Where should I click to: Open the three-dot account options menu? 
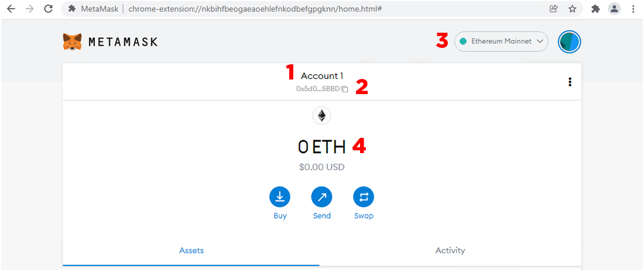coord(570,82)
